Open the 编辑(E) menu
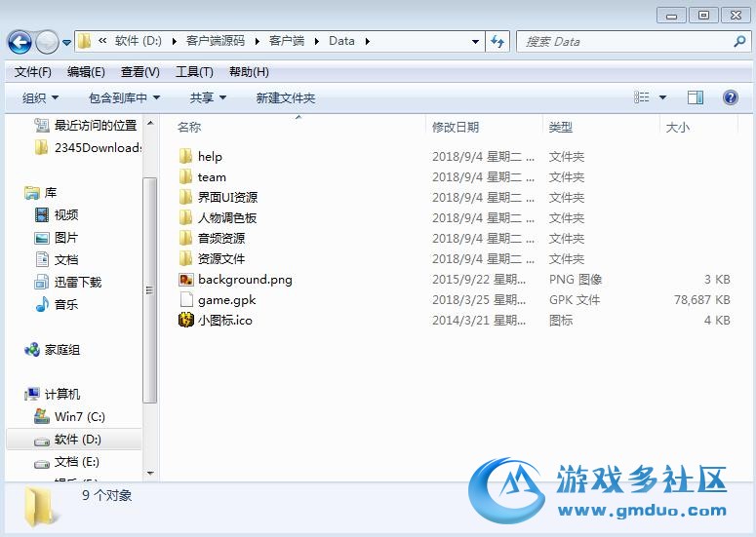This screenshot has height=537, width=756. [x=86, y=72]
